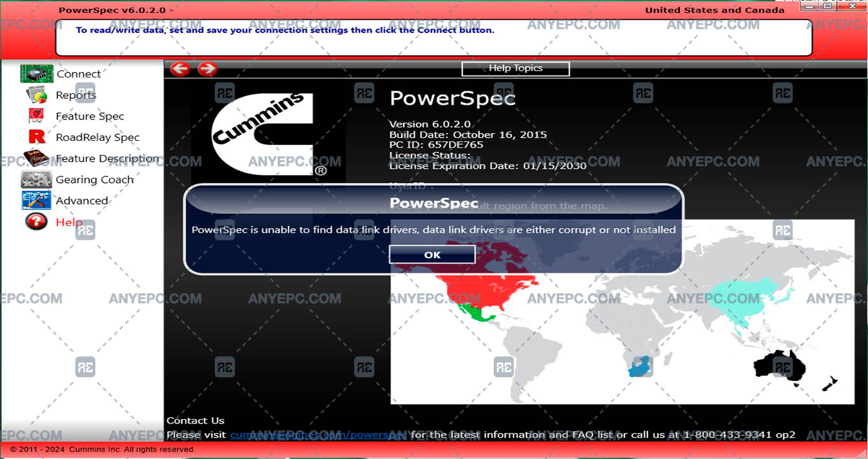The width and height of the screenshot is (868, 459).
Task: Dismiss the error dialog with OK
Action: 432,255
